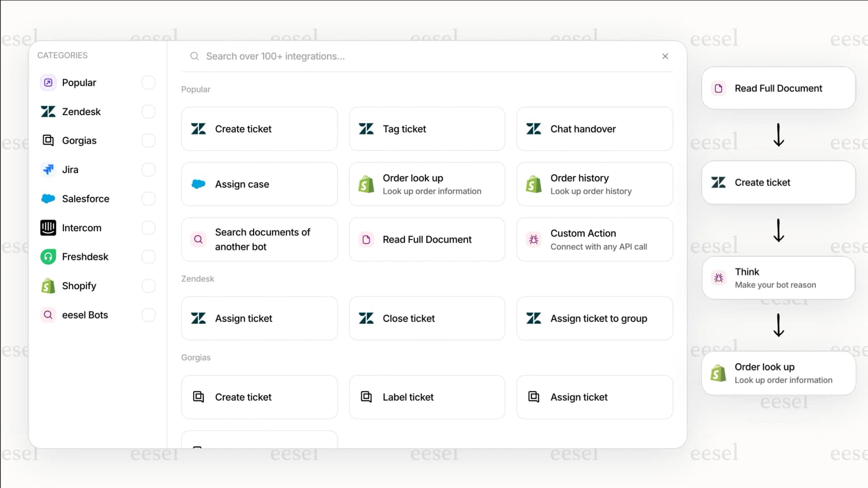This screenshot has height=488, width=868.
Task: Click the Intercom icon in categories
Action: tap(48, 228)
